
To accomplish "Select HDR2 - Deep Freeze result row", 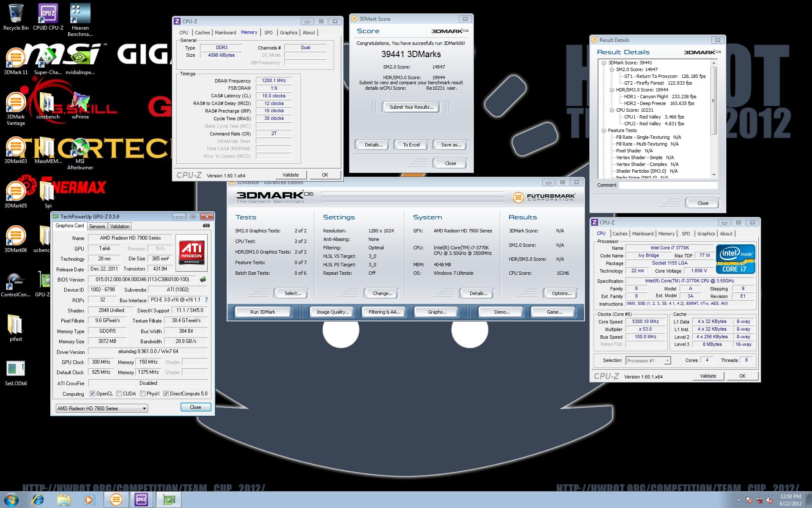I will coord(659,103).
